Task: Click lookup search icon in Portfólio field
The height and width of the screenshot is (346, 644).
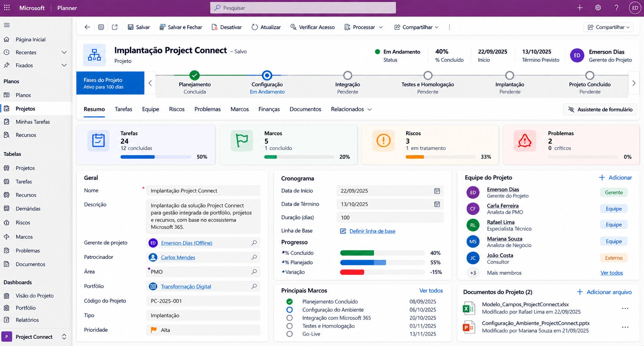Action: [x=254, y=286]
